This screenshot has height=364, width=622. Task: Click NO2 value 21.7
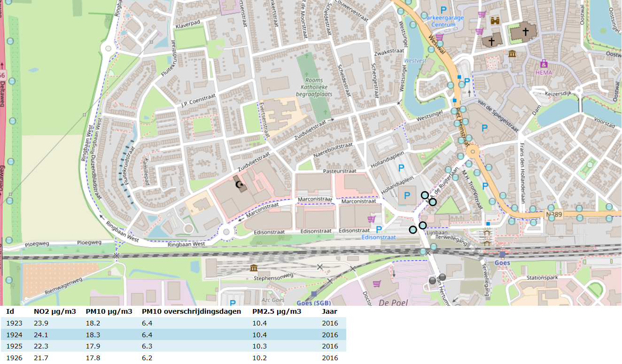tap(41, 358)
